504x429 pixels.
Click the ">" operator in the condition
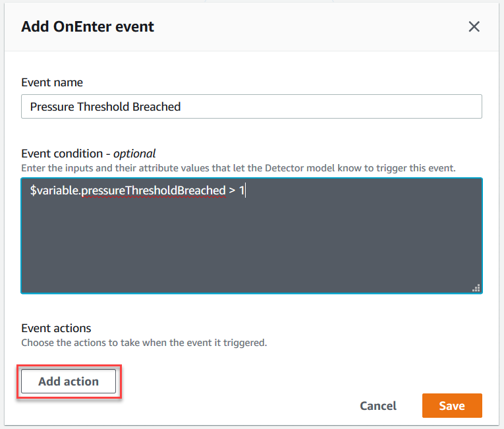tap(232, 191)
